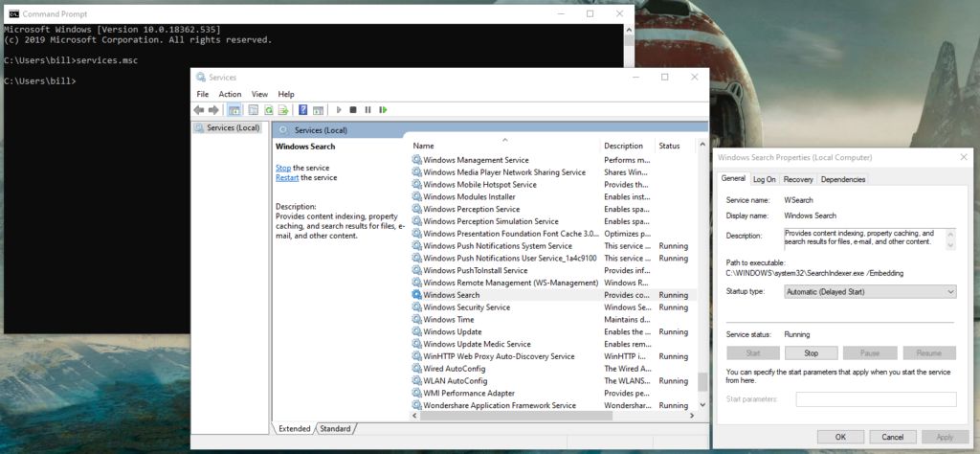
Task: Switch to the Standard view tab
Action: (x=336, y=429)
